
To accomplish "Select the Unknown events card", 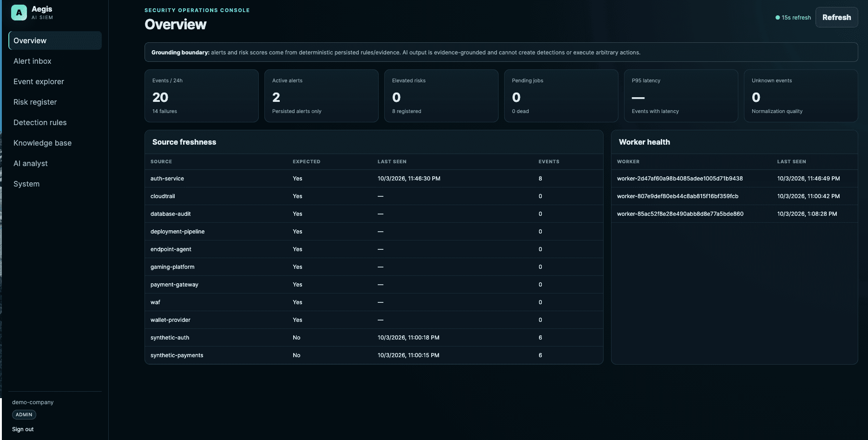I will click(801, 96).
